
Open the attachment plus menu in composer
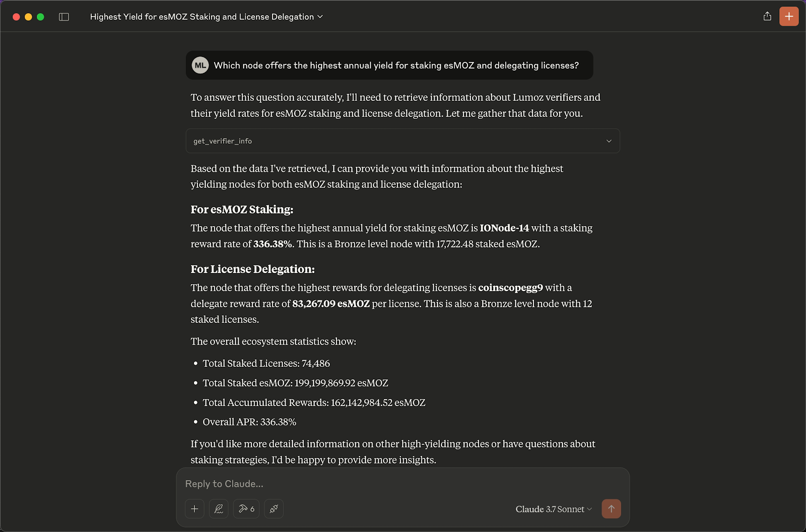[194, 509]
